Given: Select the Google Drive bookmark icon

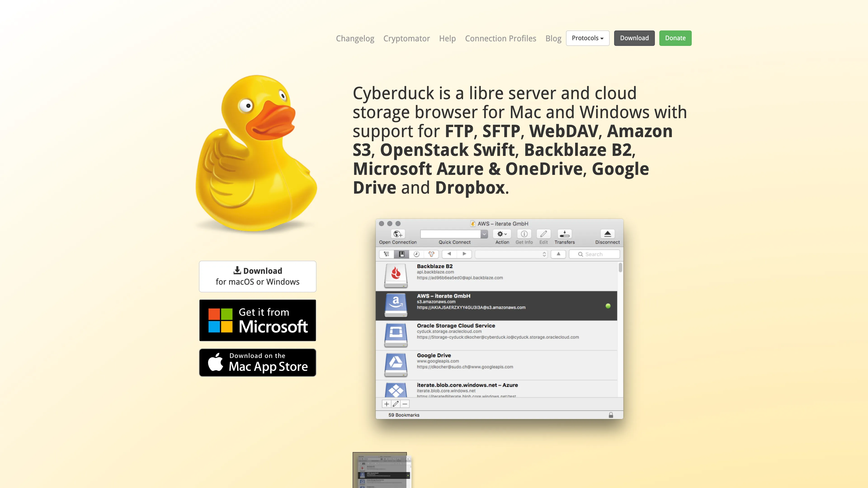Looking at the screenshot, I should (396, 365).
